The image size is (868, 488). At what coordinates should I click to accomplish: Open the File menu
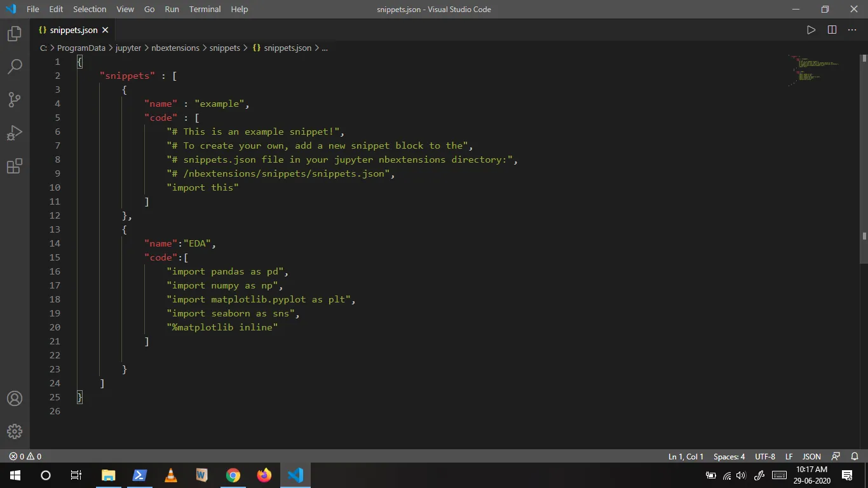[33, 9]
